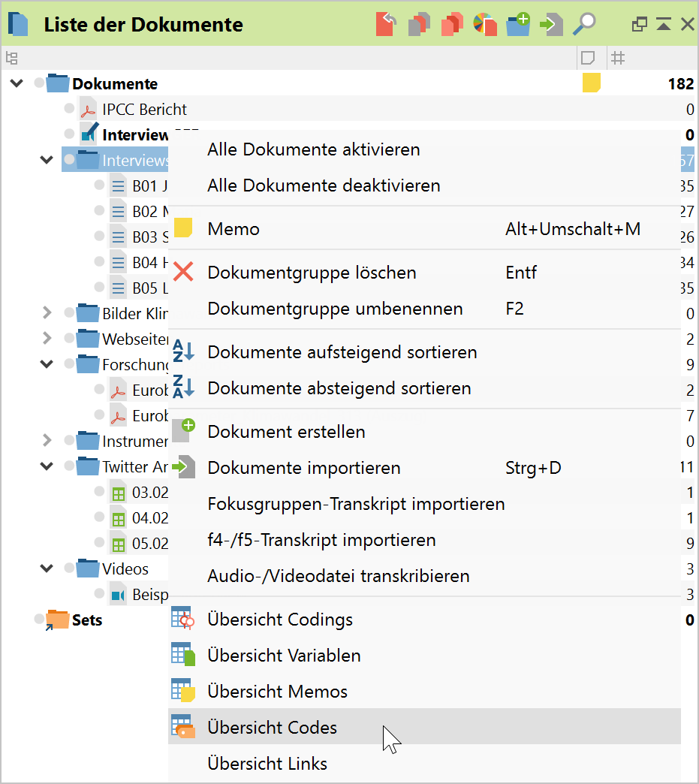This screenshot has height=784, width=699.
Task: Choose Übersicht Links menu entry
Action: point(424,763)
